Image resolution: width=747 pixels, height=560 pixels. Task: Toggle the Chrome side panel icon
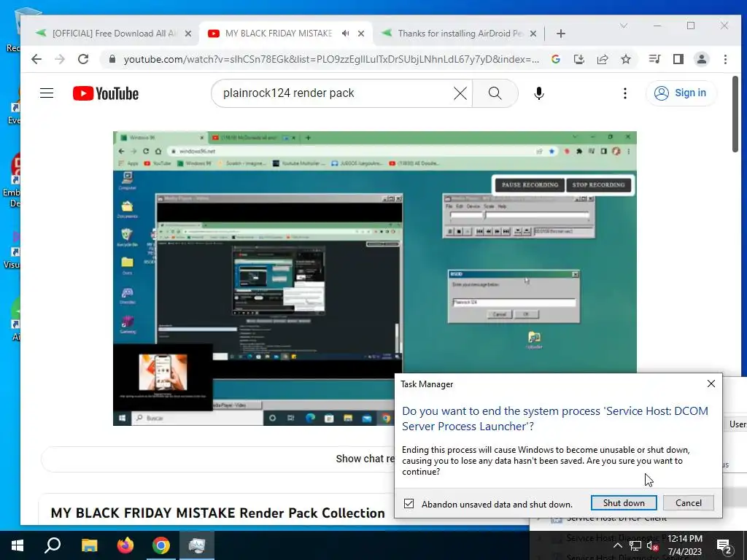click(678, 59)
